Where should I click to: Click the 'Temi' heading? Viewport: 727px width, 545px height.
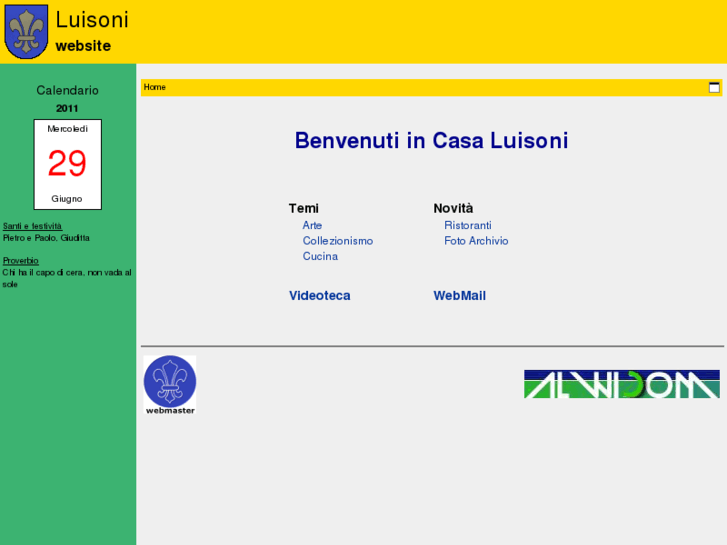304,208
